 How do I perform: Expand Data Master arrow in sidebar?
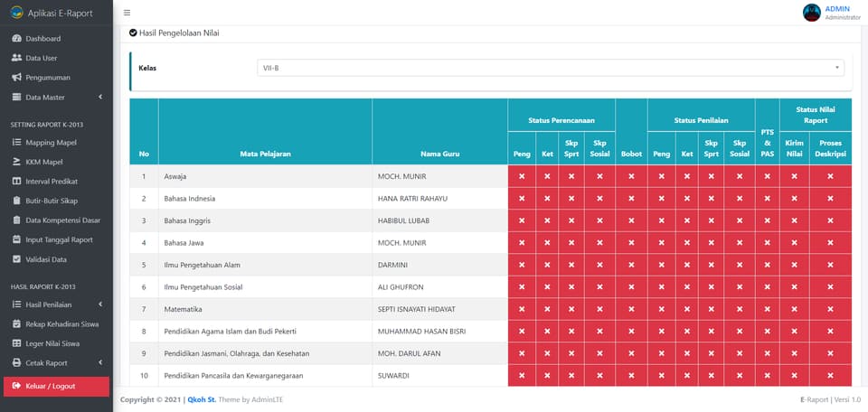[100, 98]
